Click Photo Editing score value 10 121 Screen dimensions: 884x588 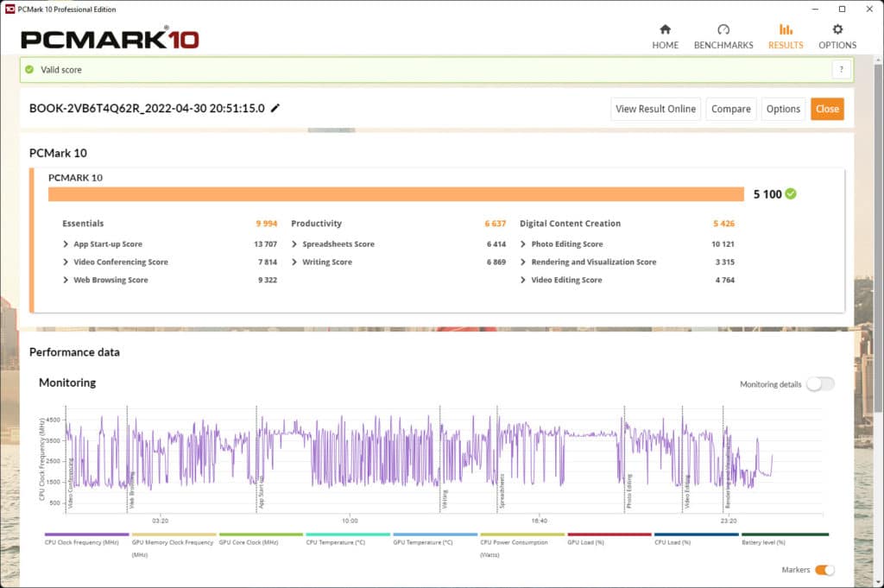point(723,244)
